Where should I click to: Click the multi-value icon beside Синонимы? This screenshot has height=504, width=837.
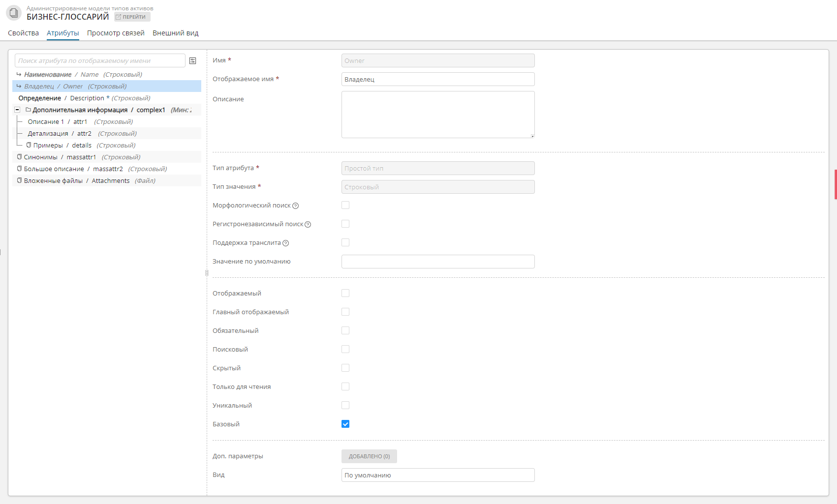tap(20, 157)
